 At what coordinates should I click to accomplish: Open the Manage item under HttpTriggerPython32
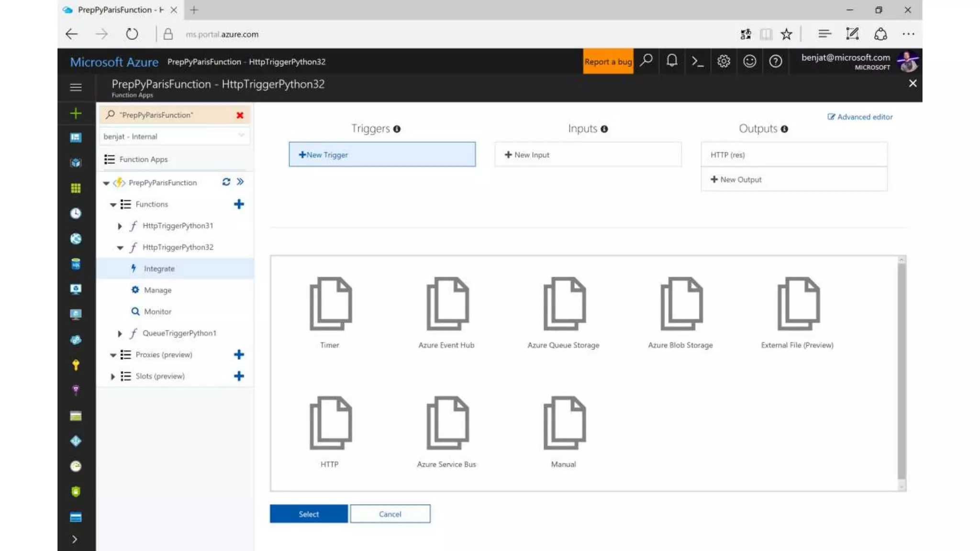point(157,290)
